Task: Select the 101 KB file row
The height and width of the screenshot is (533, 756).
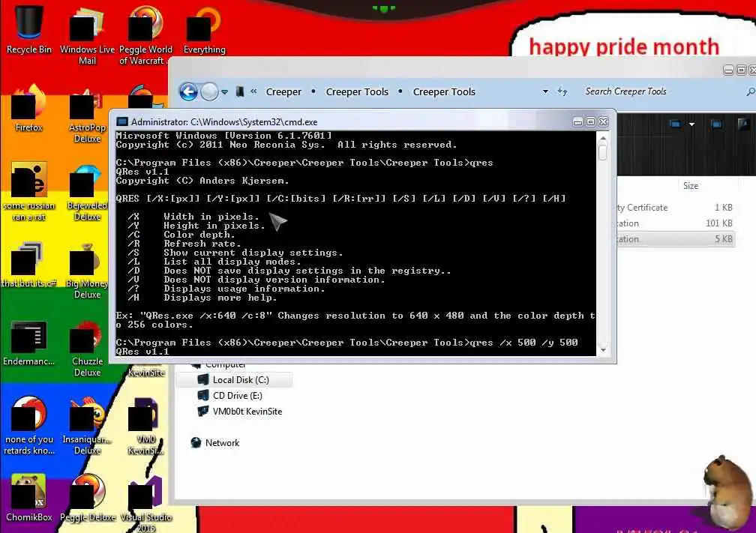Action: (x=676, y=223)
